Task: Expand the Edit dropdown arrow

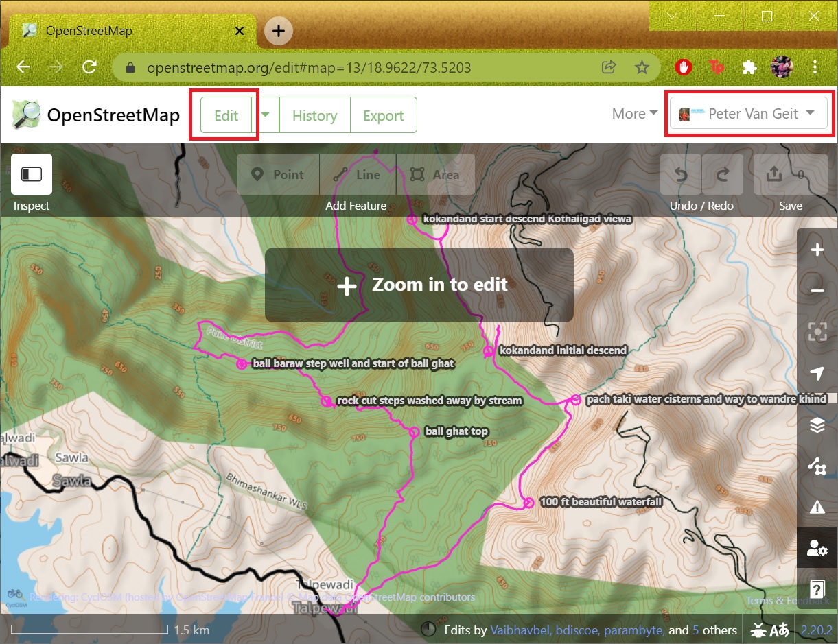Action: tap(266, 115)
